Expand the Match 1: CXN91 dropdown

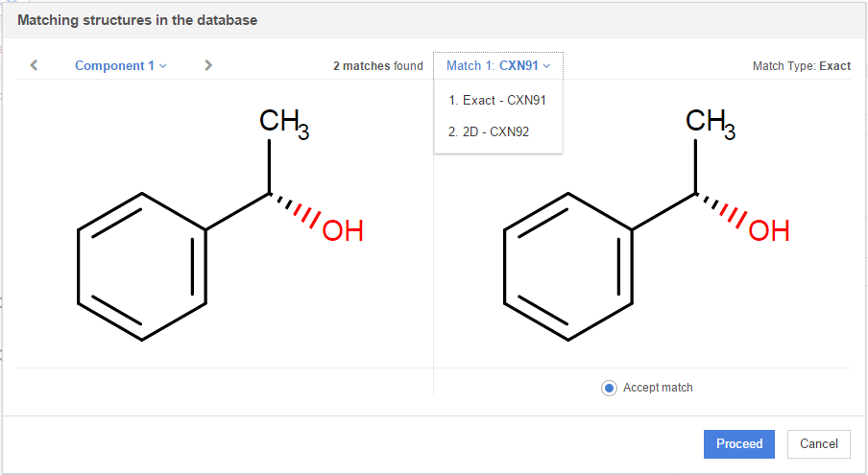pos(498,65)
